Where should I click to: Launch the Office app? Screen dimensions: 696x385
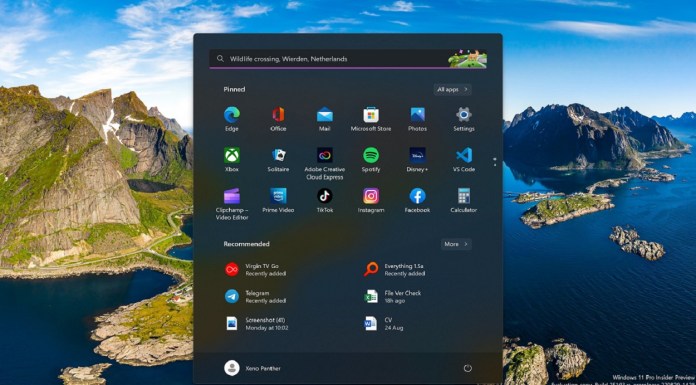tap(278, 119)
